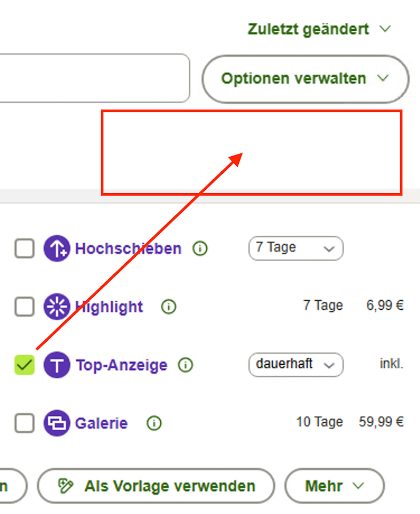Viewport: 420px width, 514px height.
Task: Click into the text input field
Action: coord(94,78)
